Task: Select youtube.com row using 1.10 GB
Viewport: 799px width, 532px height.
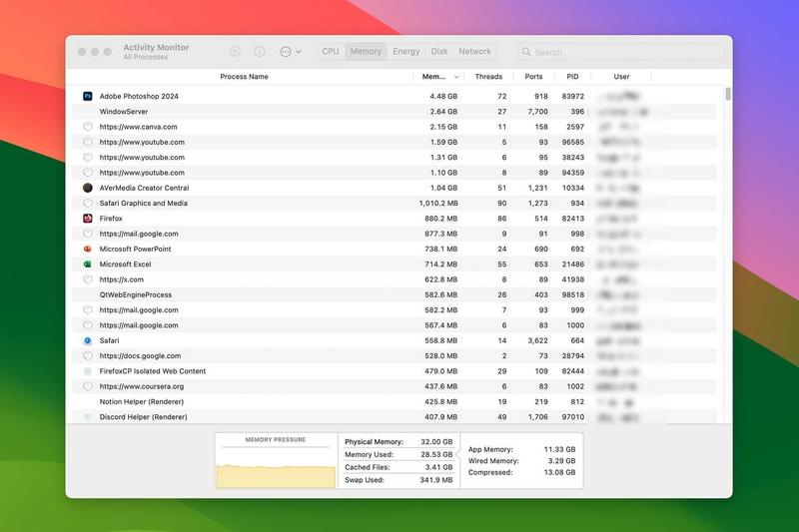Action: [394, 173]
